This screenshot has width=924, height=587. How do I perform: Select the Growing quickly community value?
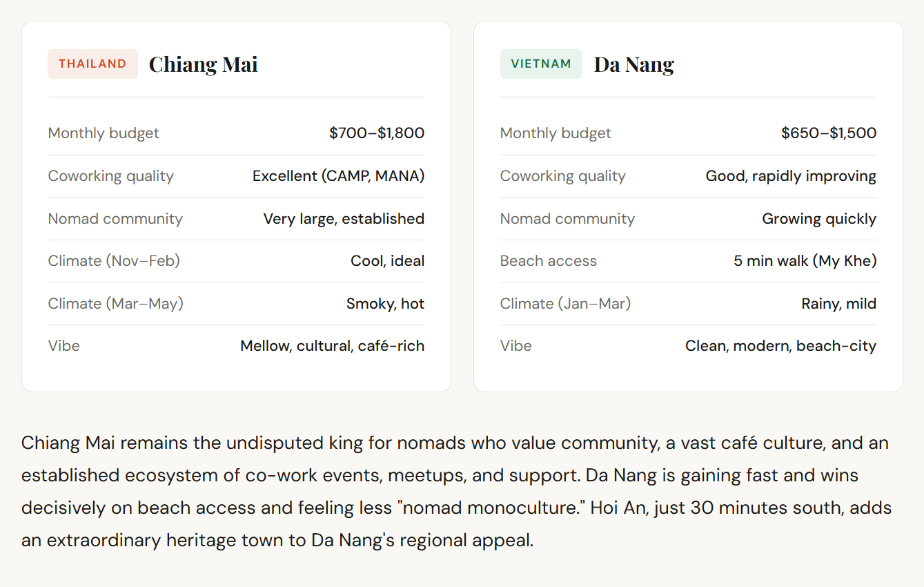coord(818,219)
